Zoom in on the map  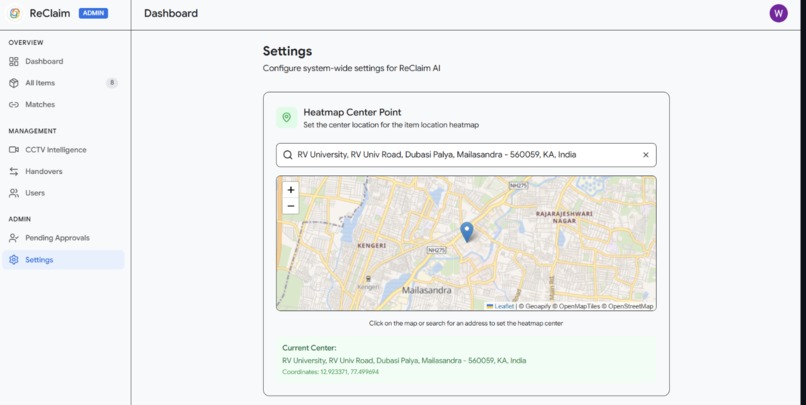tap(291, 190)
